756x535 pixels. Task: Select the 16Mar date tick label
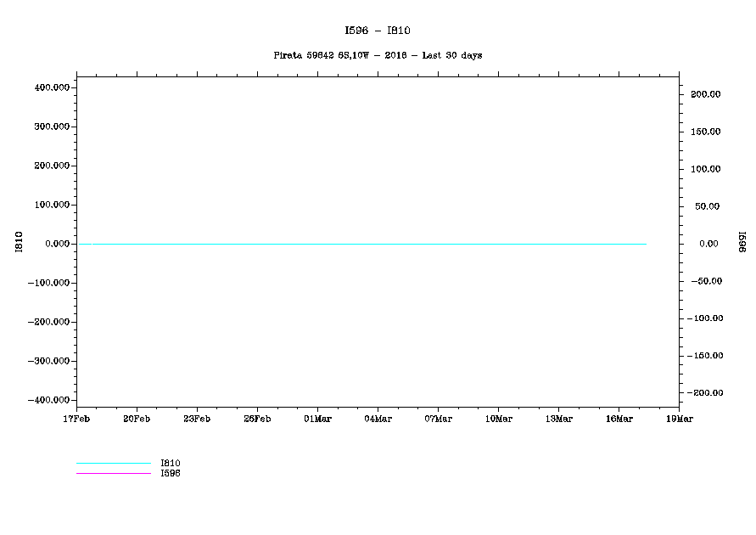(x=619, y=419)
